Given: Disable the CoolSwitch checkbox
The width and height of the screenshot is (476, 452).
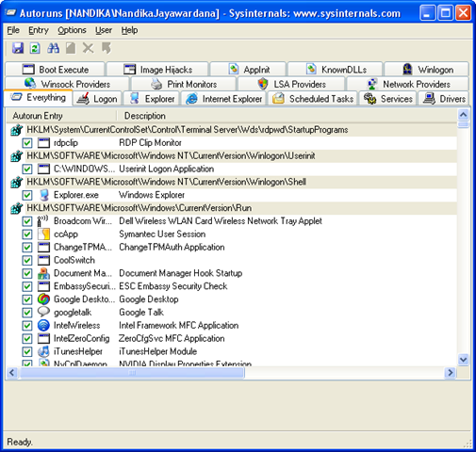Looking at the screenshot, I should click(27, 260).
